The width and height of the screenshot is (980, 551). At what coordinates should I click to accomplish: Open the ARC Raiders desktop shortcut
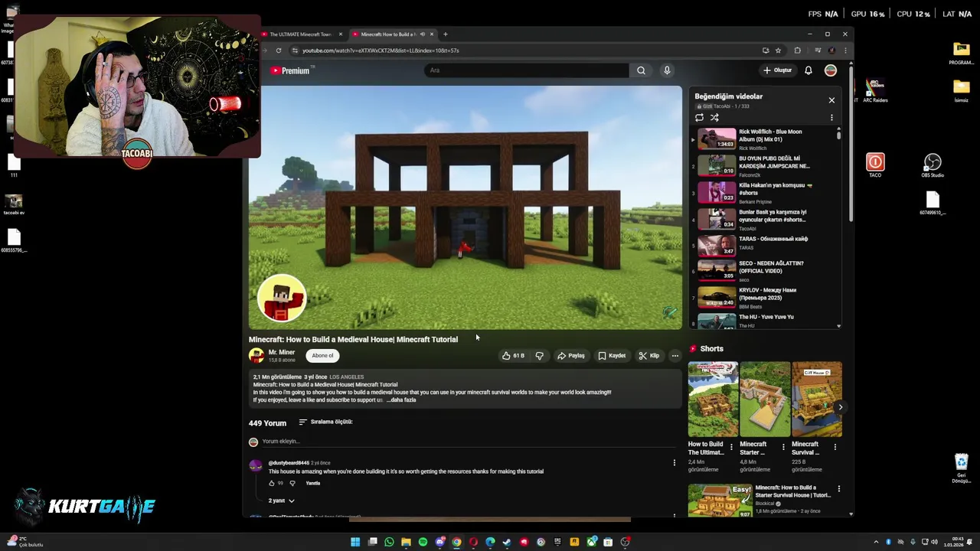(x=875, y=90)
